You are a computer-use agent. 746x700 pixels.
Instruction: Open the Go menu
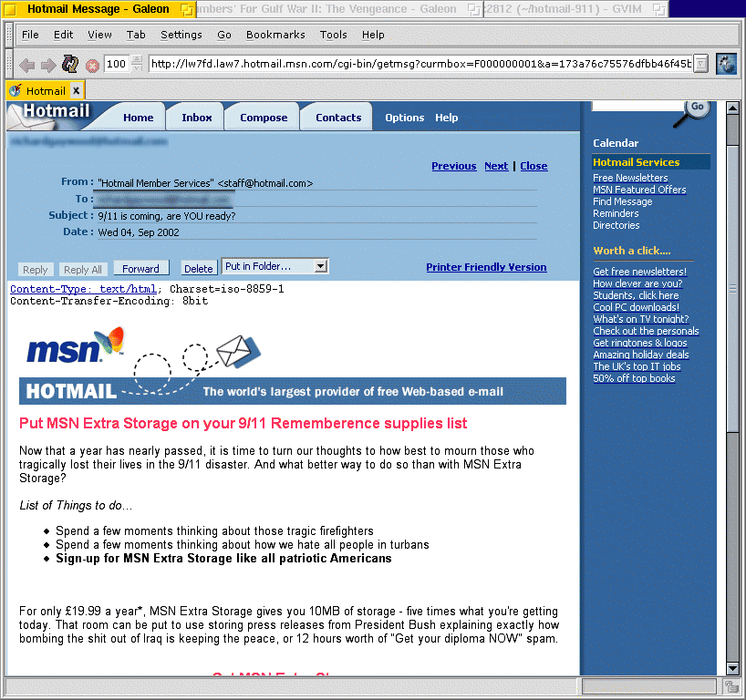(x=224, y=35)
